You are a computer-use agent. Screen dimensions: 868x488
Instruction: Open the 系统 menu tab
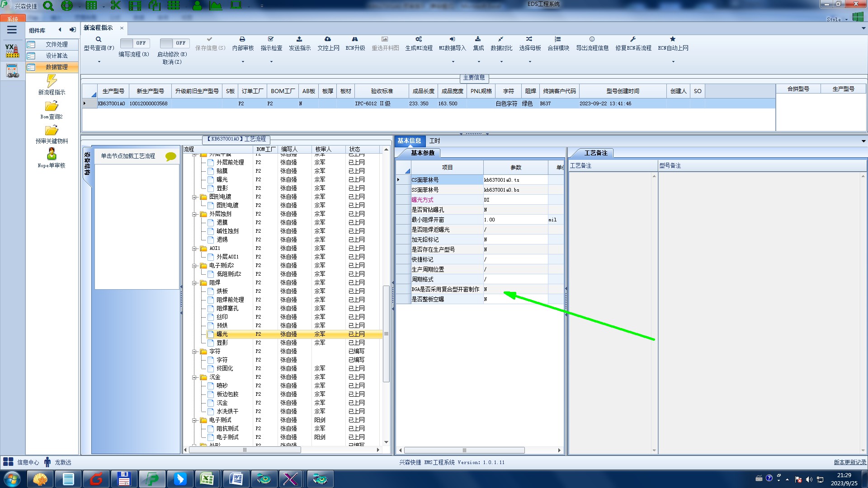(13, 19)
